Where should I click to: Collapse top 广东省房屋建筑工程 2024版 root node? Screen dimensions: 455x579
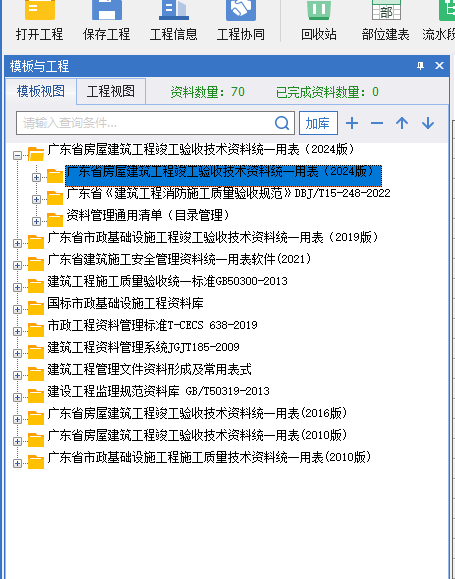pyautogui.click(x=17, y=155)
